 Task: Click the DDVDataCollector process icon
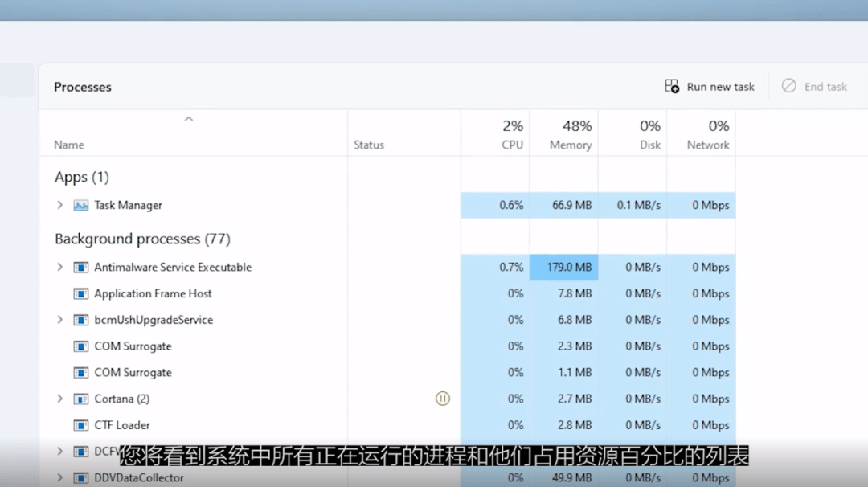click(81, 477)
